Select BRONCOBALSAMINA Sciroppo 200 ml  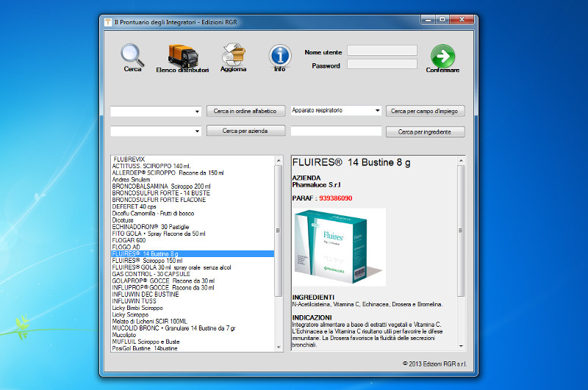193,187
